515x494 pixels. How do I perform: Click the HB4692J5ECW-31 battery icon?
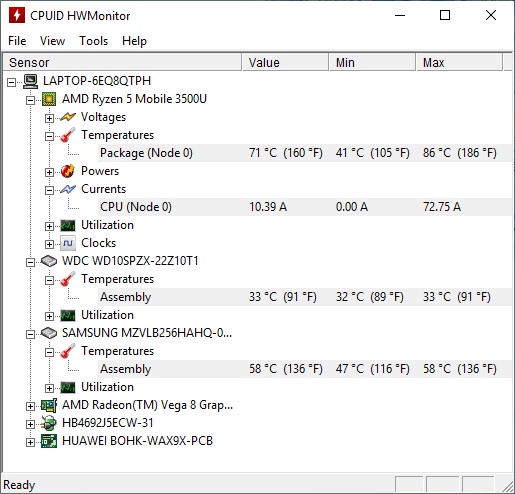tap(49, 423)
